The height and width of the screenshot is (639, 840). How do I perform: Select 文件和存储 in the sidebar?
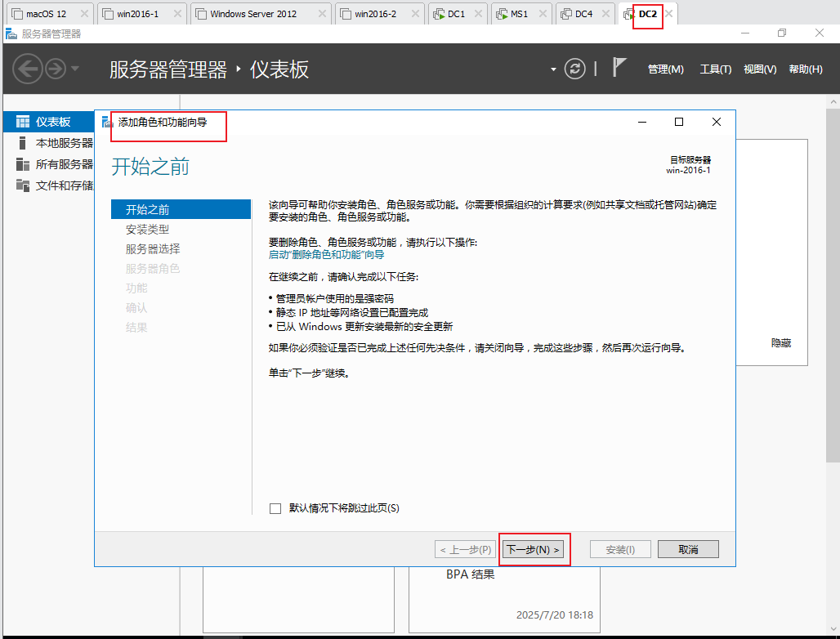click(49, 185)
